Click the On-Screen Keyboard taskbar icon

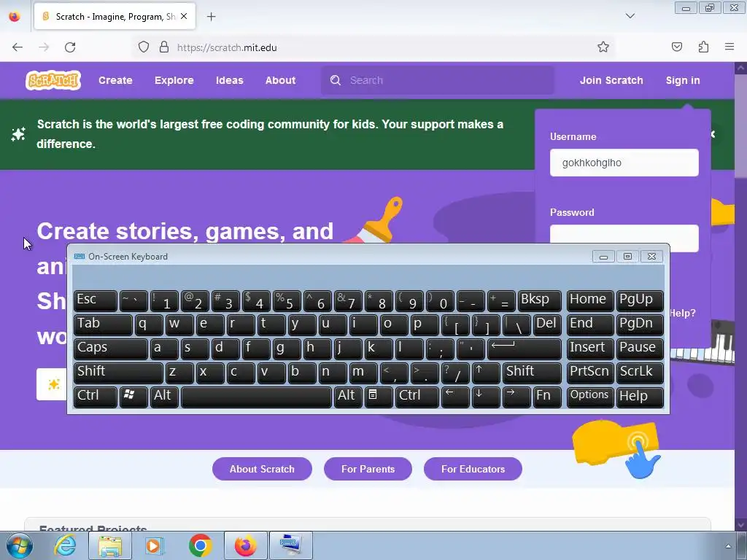tap(291, 545)
